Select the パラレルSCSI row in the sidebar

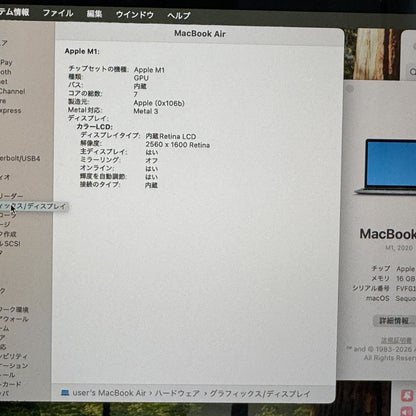pos(10,244)
